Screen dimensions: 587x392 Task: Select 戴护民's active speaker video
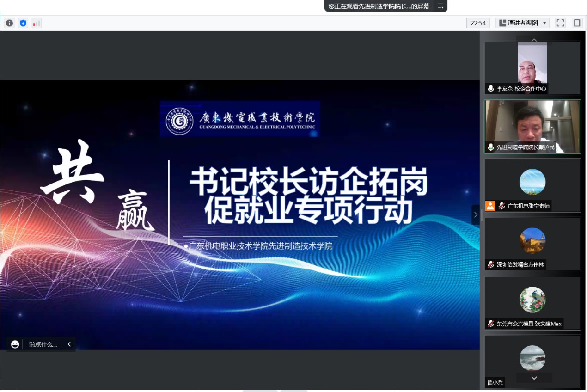[532, 127]
